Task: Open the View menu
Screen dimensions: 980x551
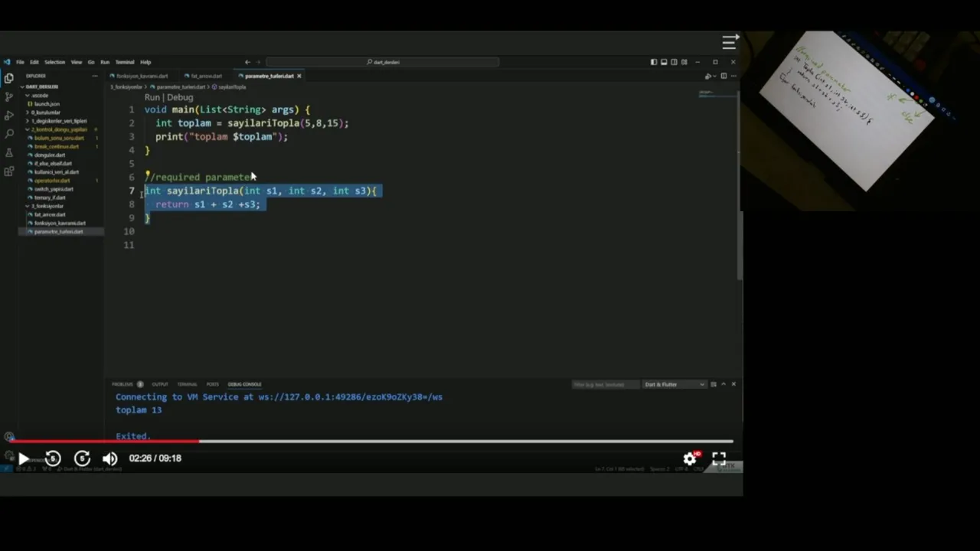Action: tap(77, 62)
